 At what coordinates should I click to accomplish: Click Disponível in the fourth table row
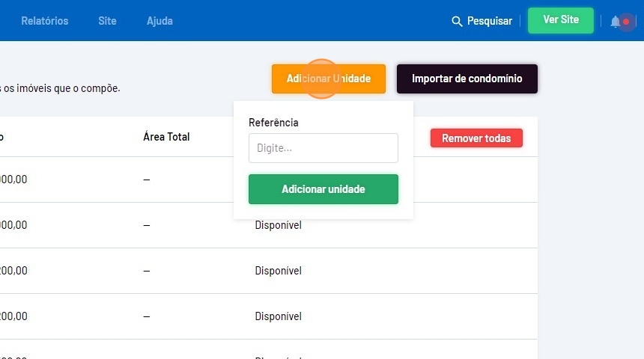coord(278,316)
